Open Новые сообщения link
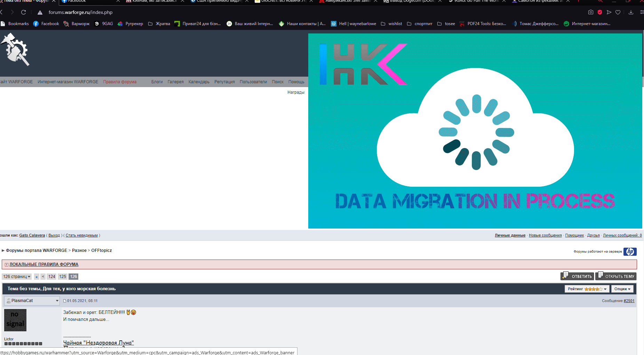This screenshot has height=355, width=644. point(545,235)
